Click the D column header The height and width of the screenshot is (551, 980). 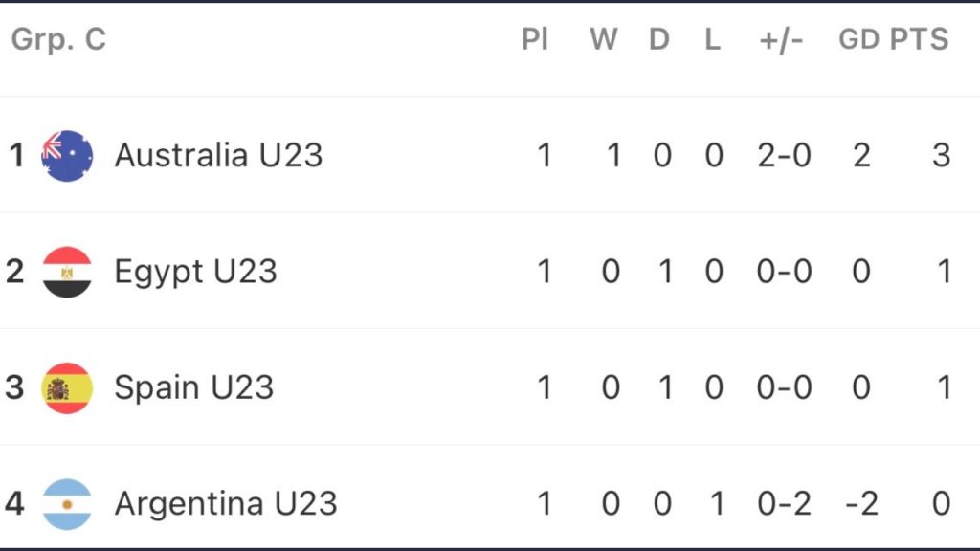(x=659, y=39)
